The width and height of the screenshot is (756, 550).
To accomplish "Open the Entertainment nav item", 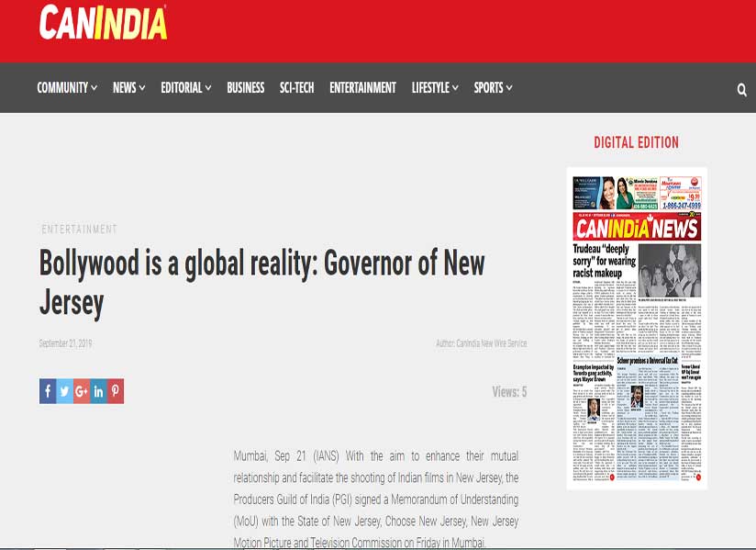I will click(x=362, y=88).
